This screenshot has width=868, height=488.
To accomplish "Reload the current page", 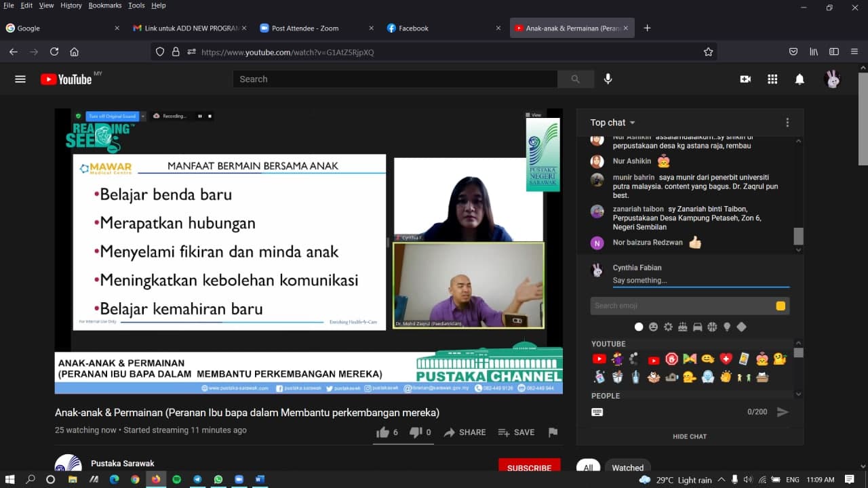I will (x=54, y=52).
